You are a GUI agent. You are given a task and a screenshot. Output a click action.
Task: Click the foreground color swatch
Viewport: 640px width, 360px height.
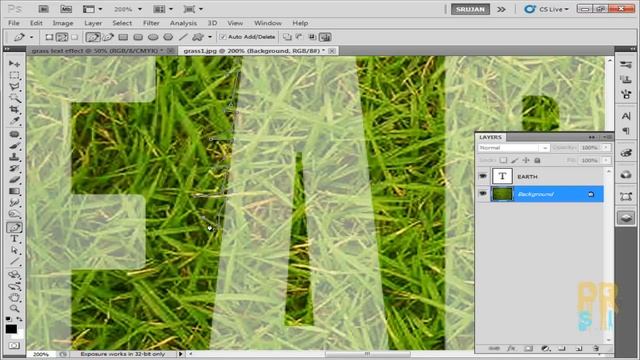(11, 329)
